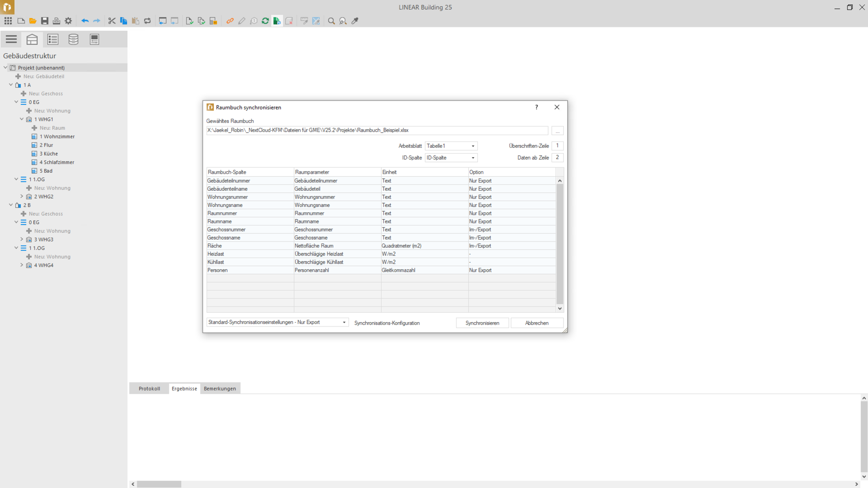Switch to the Protokoll tab
Screen dimensions: 868x488
click(x=149, y=388)
